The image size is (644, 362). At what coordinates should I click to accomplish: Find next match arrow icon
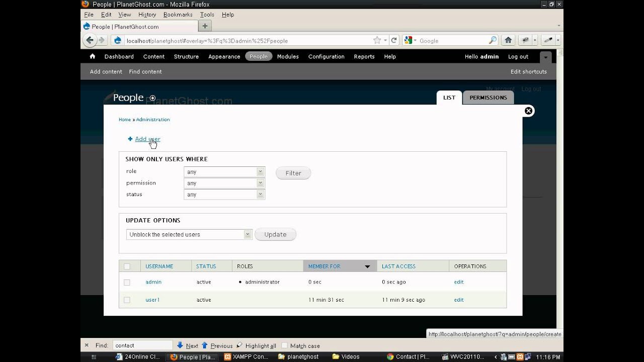[x=180, y=345]
